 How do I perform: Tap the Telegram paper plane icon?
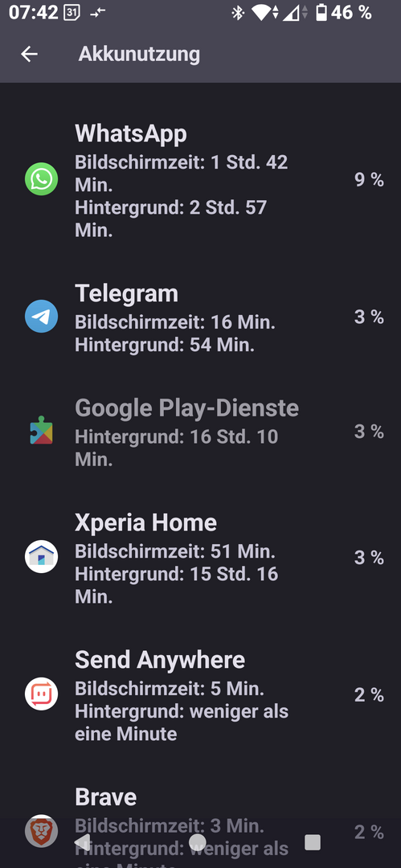[42, 316]
